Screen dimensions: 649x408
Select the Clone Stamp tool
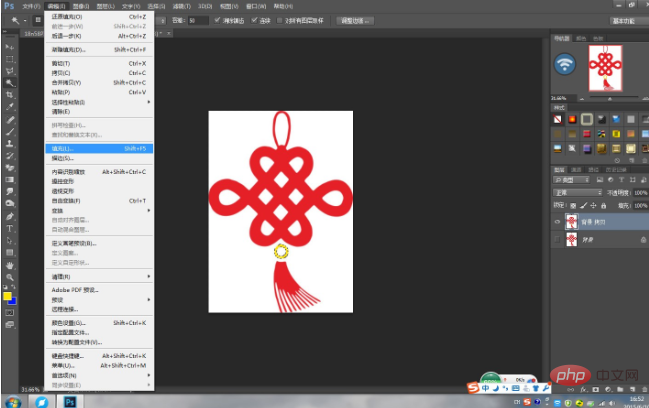(x=10, y=144)
